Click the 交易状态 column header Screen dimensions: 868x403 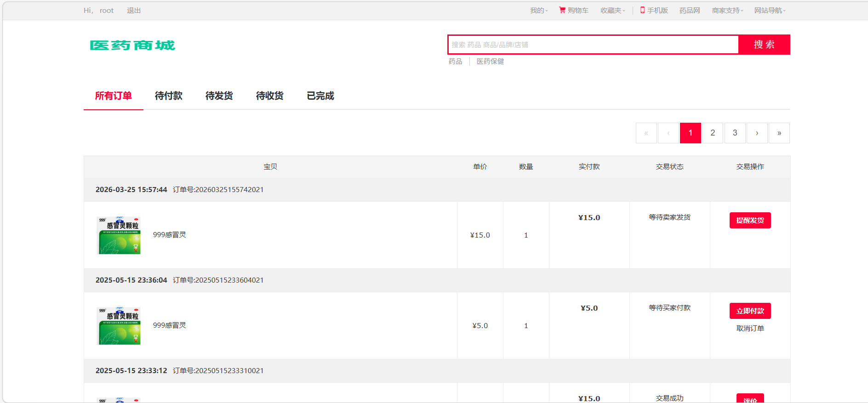click(x=670, y=167)
